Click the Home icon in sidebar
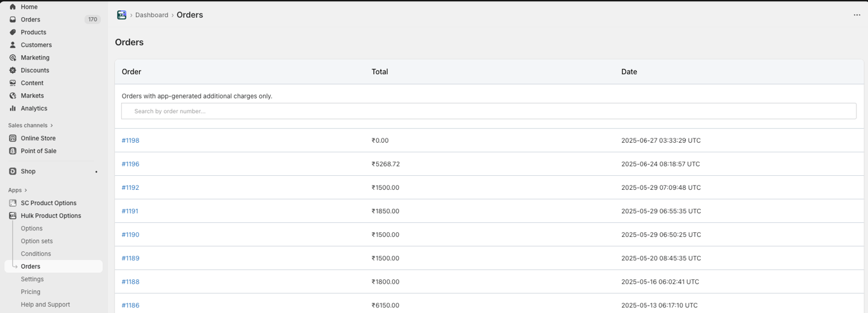Viewport: 868px width, 313px height. click(13, 7)
